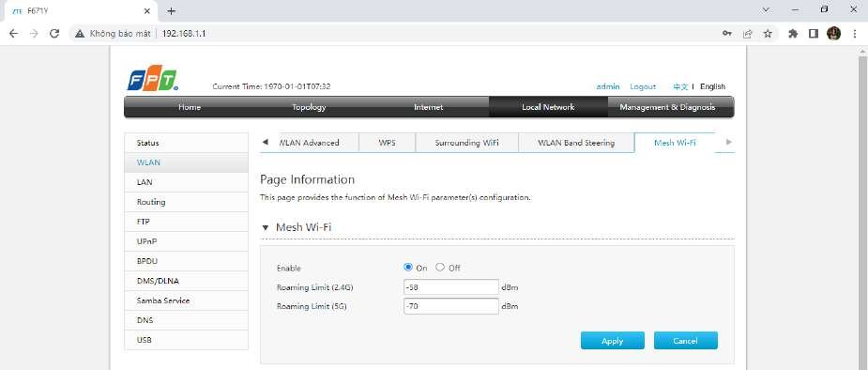The width and height of the screenshot is (868, 370).
Task: Click the admin user link
Action: pos(608,86)
